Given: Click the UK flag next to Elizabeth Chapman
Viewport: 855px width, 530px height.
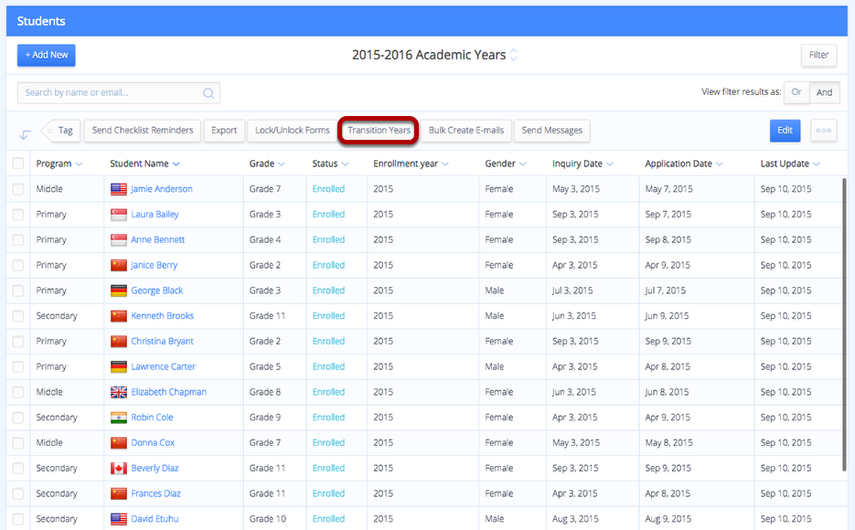Looking at the screenshot, I should point(118,392).
